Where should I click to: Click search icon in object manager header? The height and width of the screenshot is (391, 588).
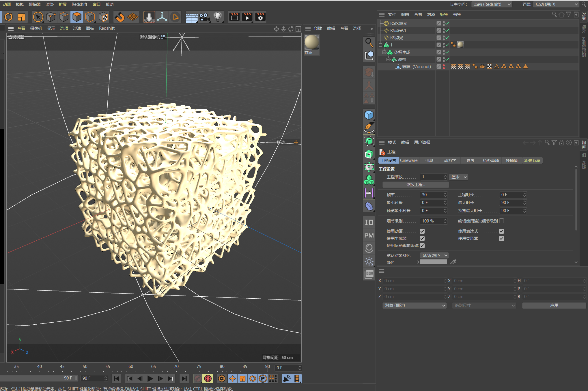[x=554, y=14]
